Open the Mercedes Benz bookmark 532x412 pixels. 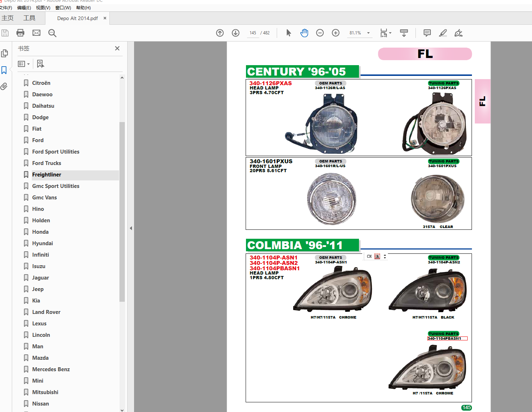(51, 369)
